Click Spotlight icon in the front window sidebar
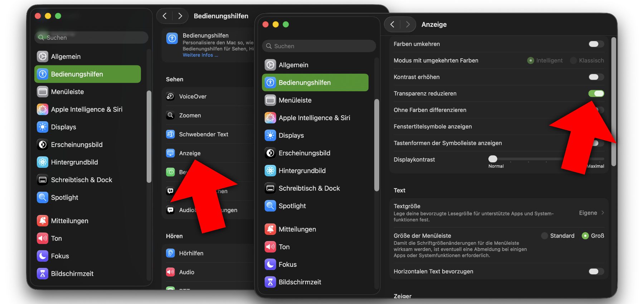The image size is (644, 304). 270,206
